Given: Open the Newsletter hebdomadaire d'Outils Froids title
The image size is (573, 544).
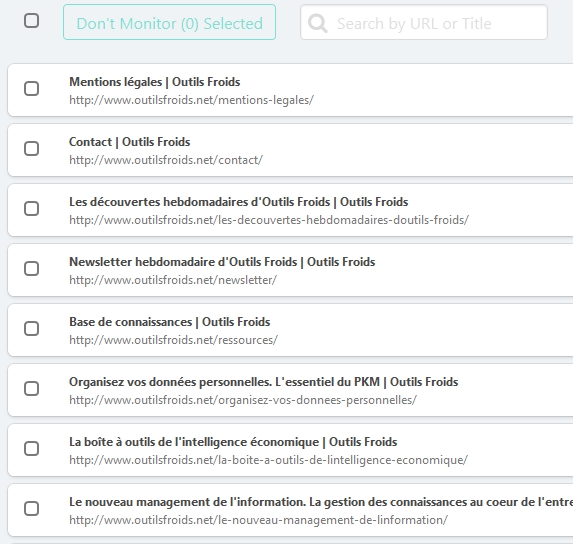Looking at the screenshot, I should pos(222,262).
